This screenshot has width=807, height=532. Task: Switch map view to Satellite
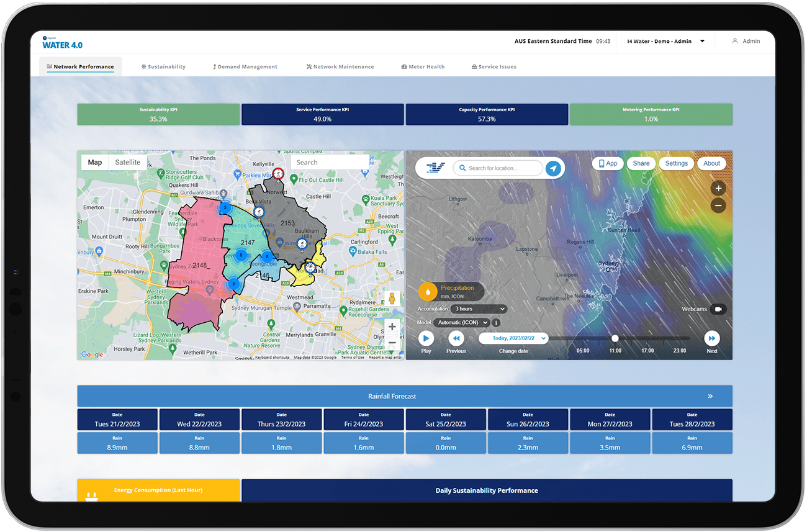point(128,163)
